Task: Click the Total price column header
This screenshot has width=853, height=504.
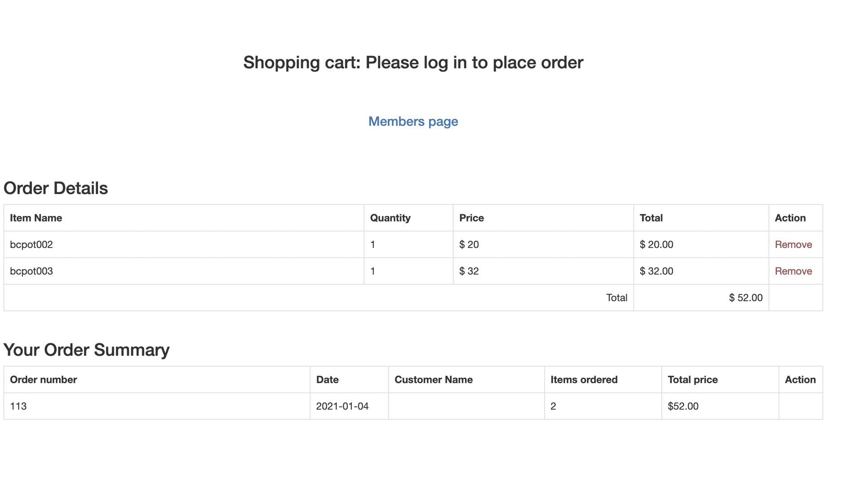Action: point(692,380)
